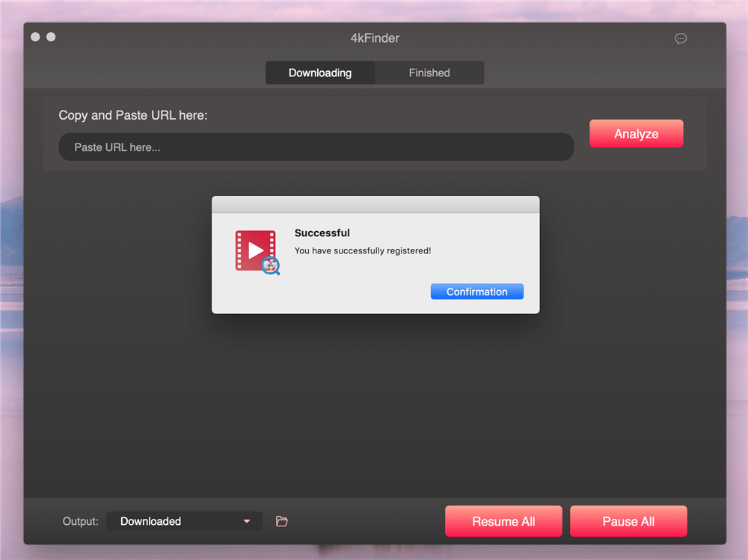This screenshot has height=560, width=748.
Task: Click the 4kFinder app icon in dialog
Action: tap(257, 251)
